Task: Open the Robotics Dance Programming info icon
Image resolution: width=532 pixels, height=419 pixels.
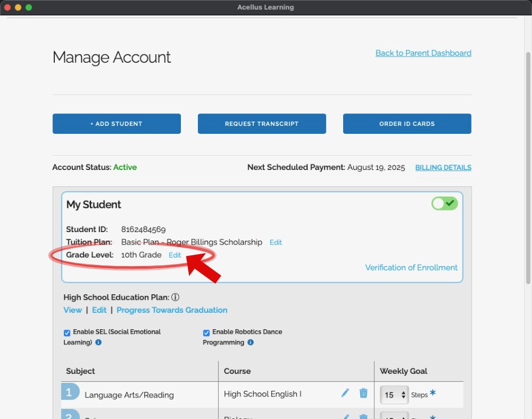Action: 250,342
